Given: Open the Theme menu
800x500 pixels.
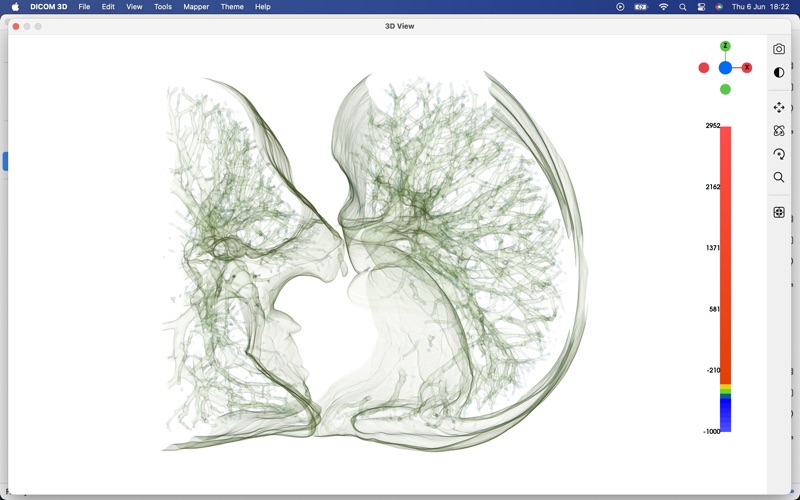Looking at the screenshot, I should tap(232, 7).
